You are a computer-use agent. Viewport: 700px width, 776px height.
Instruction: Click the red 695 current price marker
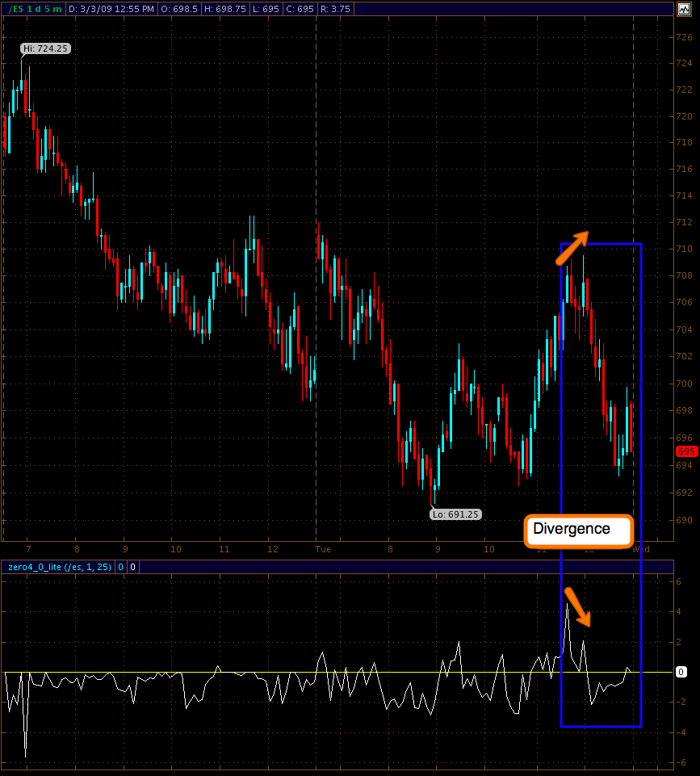pos(685,452)
